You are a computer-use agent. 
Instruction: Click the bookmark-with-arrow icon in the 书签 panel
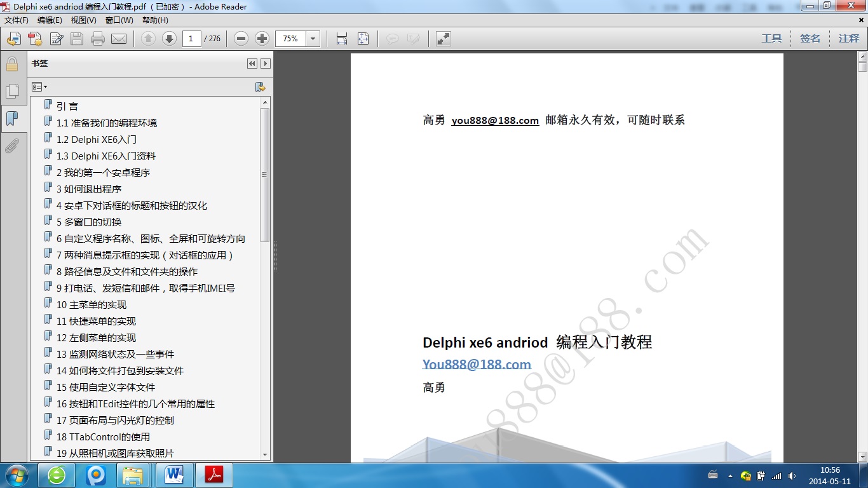click(x=259, y=87)
